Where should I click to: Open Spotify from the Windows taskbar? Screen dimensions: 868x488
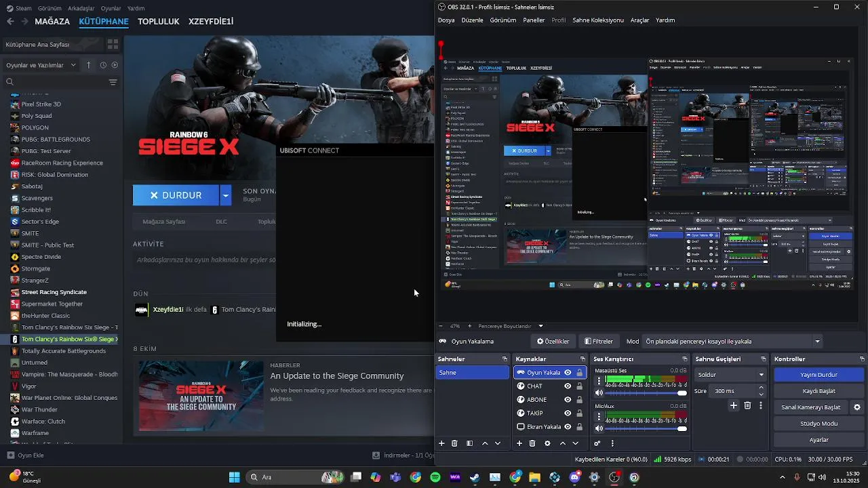[x=435, y=477]
